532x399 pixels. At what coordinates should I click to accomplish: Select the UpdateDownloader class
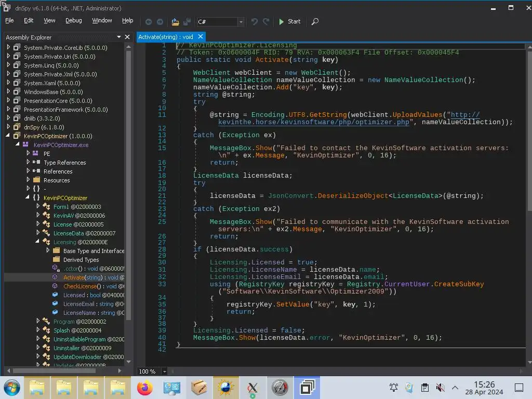pos(88,356)
